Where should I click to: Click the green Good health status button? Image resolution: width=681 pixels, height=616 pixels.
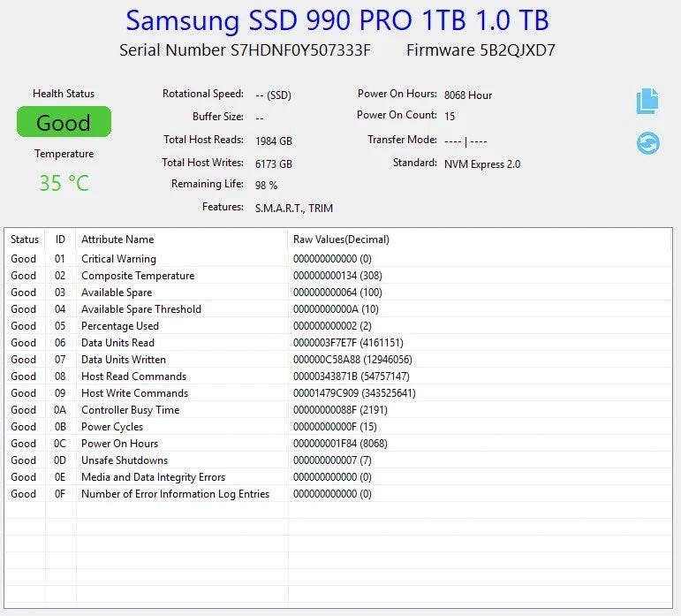(64, 122)
